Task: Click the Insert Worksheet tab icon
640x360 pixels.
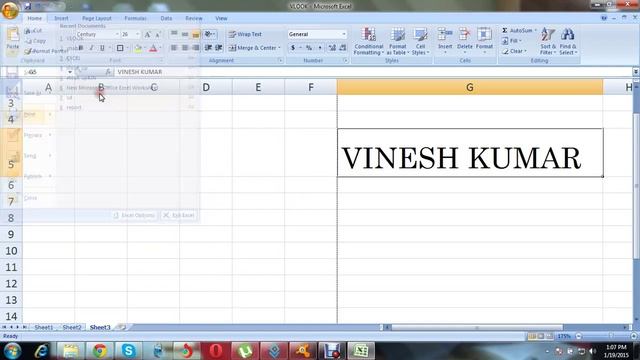Action: pos(122,327)
